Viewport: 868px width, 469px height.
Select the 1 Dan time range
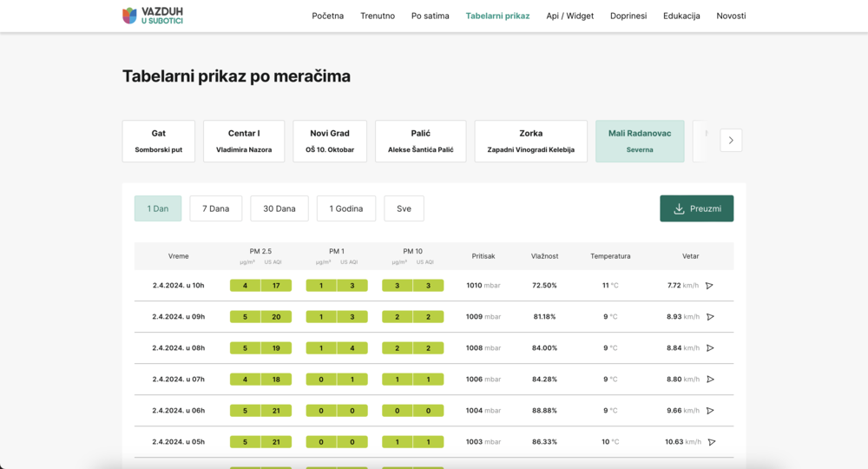tap(158, 208)
